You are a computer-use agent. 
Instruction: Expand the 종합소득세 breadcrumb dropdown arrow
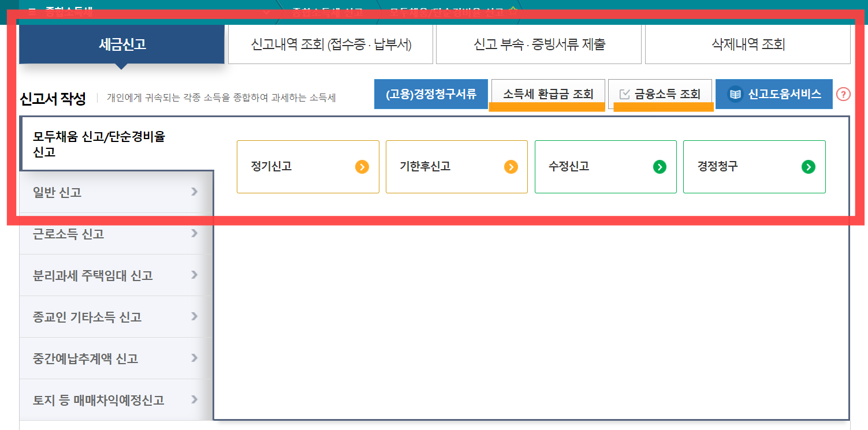click(x=266, y=12)
